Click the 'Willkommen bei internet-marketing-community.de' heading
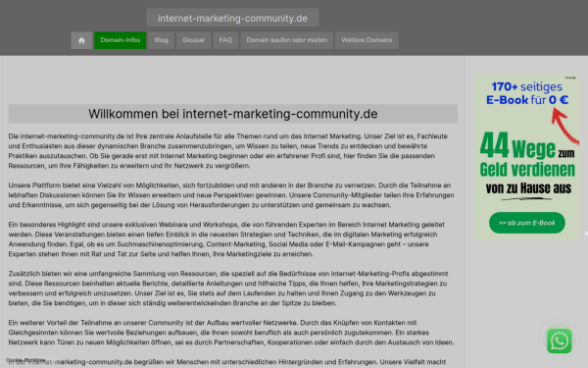Viewport: 588px width, 368px height. tap(233, 114)
